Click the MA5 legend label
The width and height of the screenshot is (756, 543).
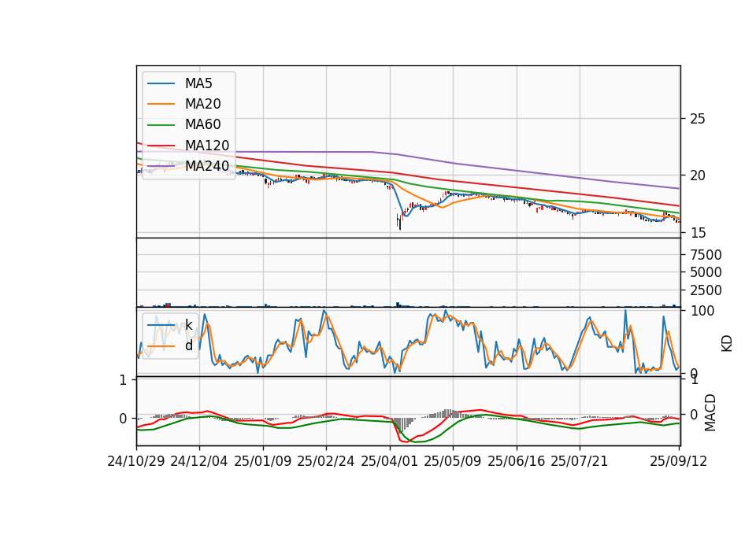pyautogui.click(x=198, y=83)
